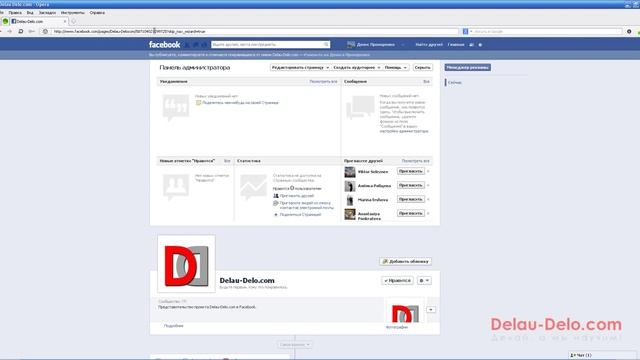The image size is (640, 360).
Task: Click the chat bubbles icon under Сообщения
Action: coord(360,107)
